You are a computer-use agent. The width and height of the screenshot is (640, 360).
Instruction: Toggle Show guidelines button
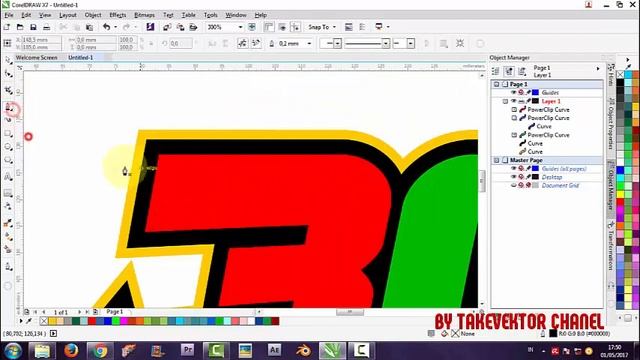(x=295, y=27)
